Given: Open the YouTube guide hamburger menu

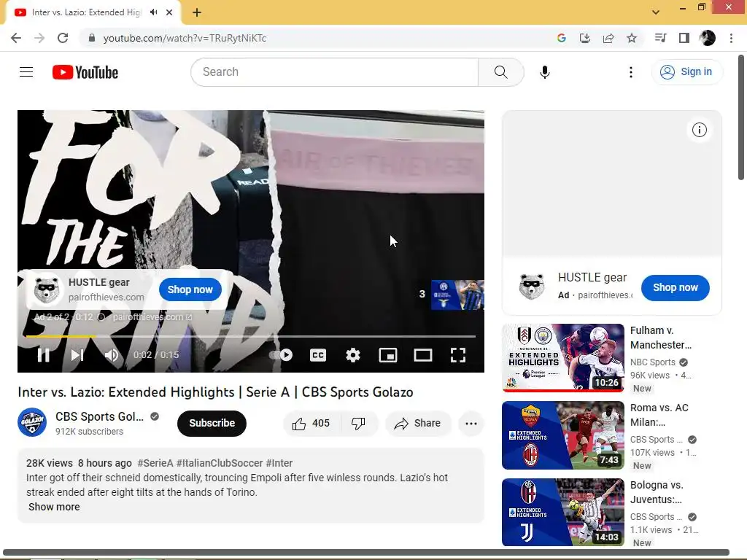Looking at the screenshot, I should (x=26, y=72).
